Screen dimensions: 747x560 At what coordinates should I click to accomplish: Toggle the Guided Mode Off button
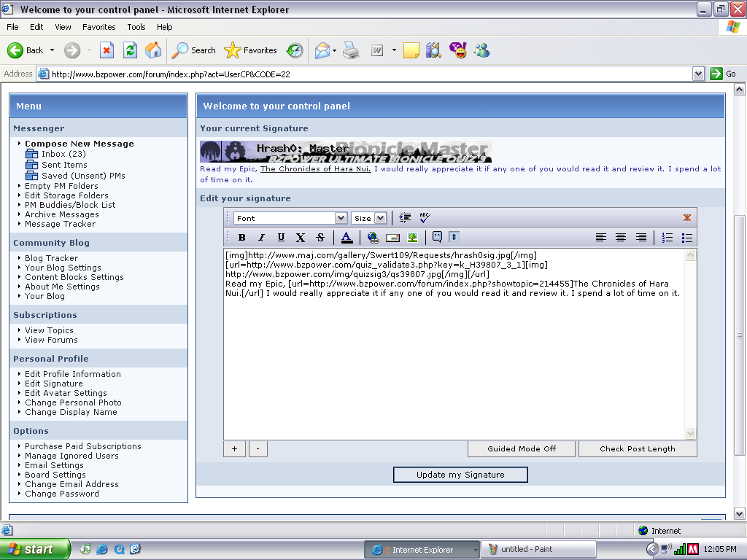[x=521, y=448]
